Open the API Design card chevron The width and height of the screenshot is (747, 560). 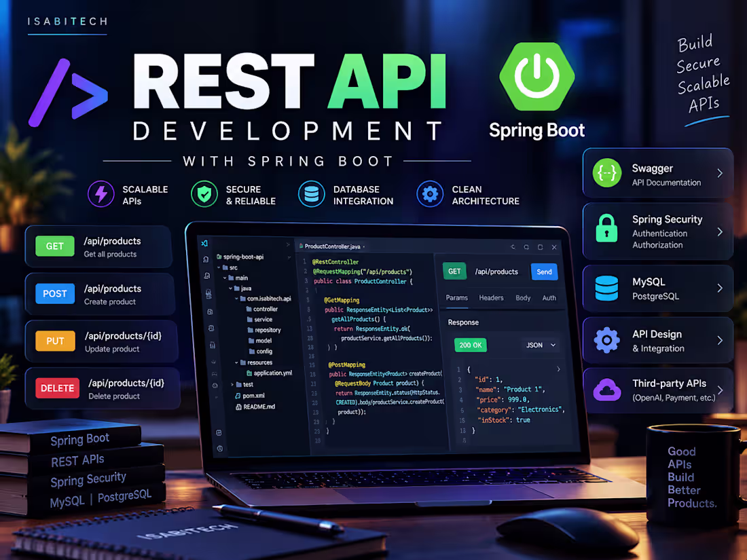(720, 341)
